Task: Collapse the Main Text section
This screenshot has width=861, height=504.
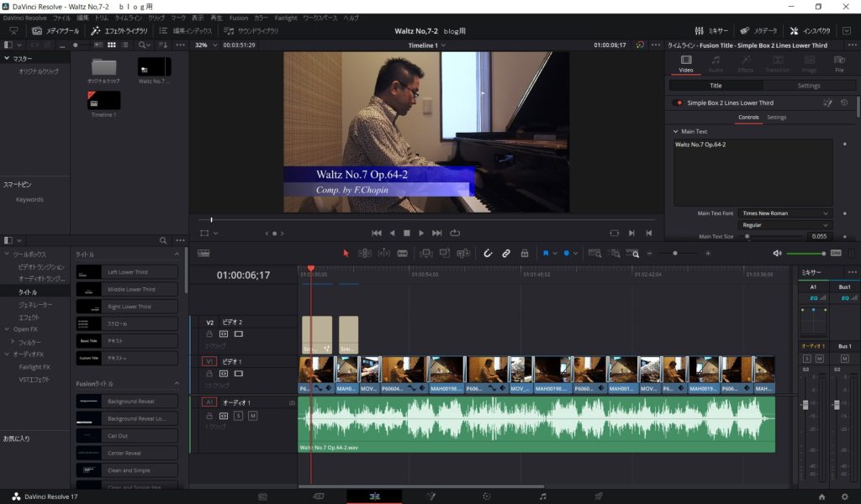Action: pyautogui.click(x=675, y=132)
